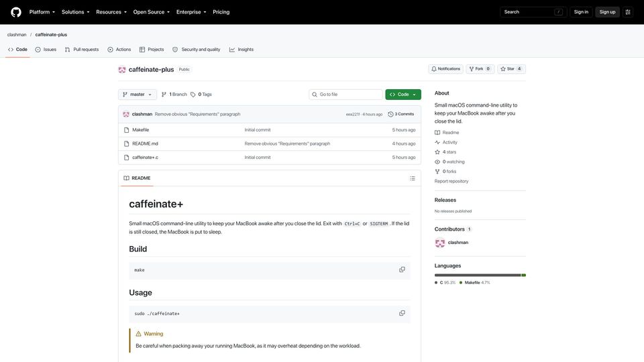Open latest commit message Remove obvious Requirements

pos(197,114)
